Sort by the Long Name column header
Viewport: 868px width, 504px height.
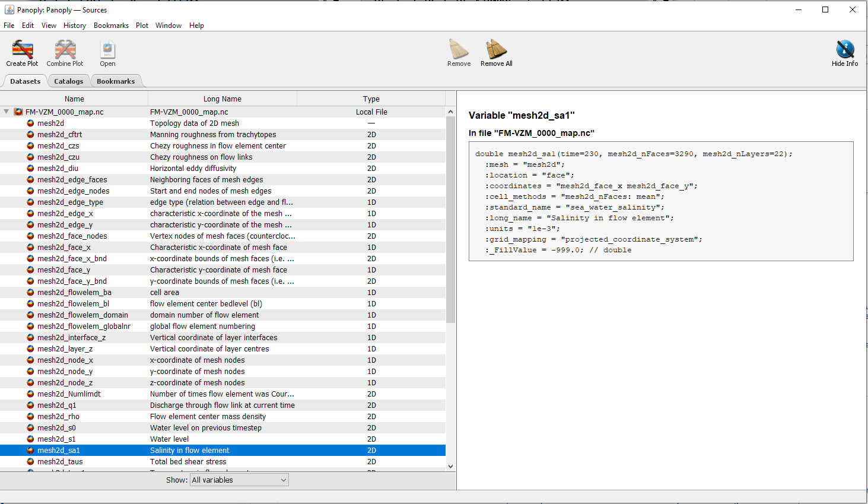(222, 99)
